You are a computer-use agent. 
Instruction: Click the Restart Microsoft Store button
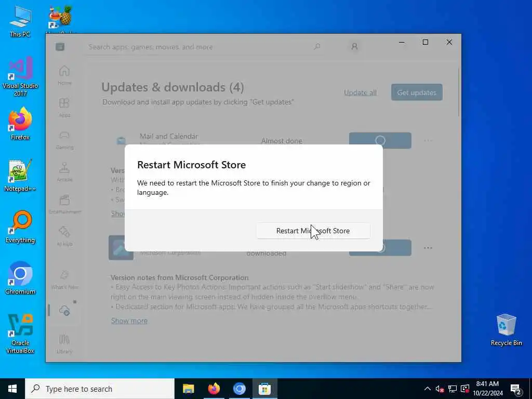click(313, 231)
